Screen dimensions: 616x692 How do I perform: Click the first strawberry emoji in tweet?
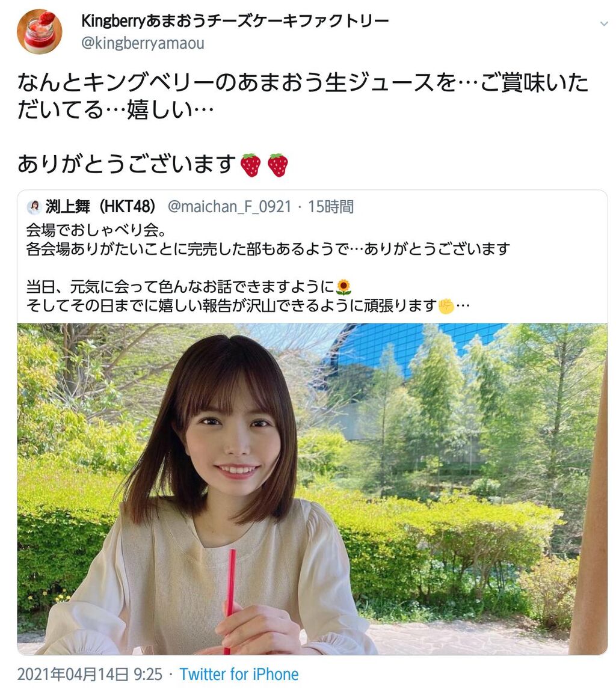pyautogui.click(x=251, y=165)
